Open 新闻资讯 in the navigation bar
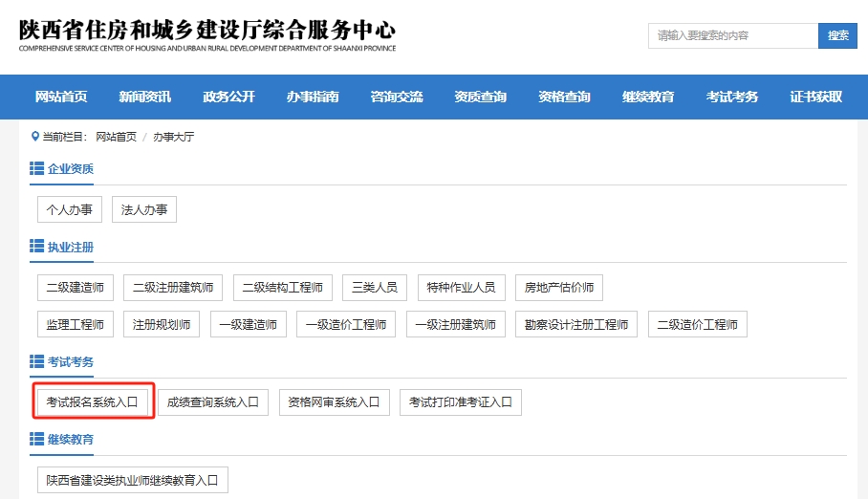Viewport: 868px width, 499px height. (145, 97)
